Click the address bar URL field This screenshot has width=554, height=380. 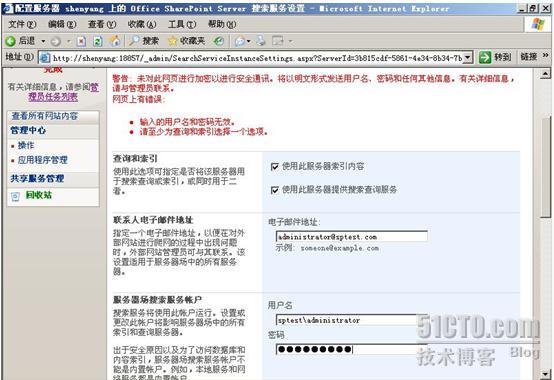point(257,57)
